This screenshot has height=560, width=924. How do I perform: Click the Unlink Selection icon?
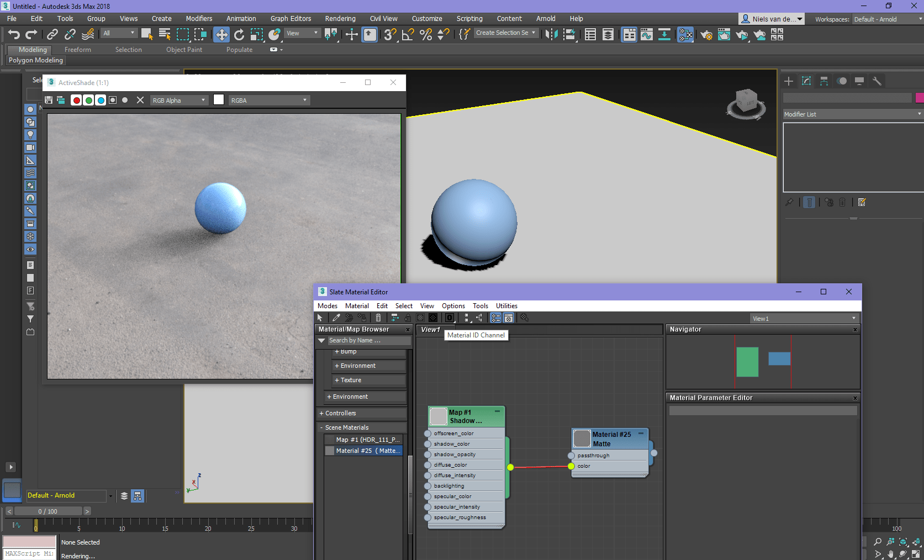[x=70, y=34]
